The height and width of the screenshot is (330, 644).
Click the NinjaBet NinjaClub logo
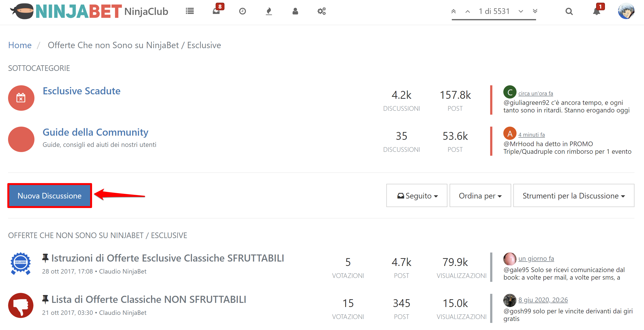tap(89, 11)
